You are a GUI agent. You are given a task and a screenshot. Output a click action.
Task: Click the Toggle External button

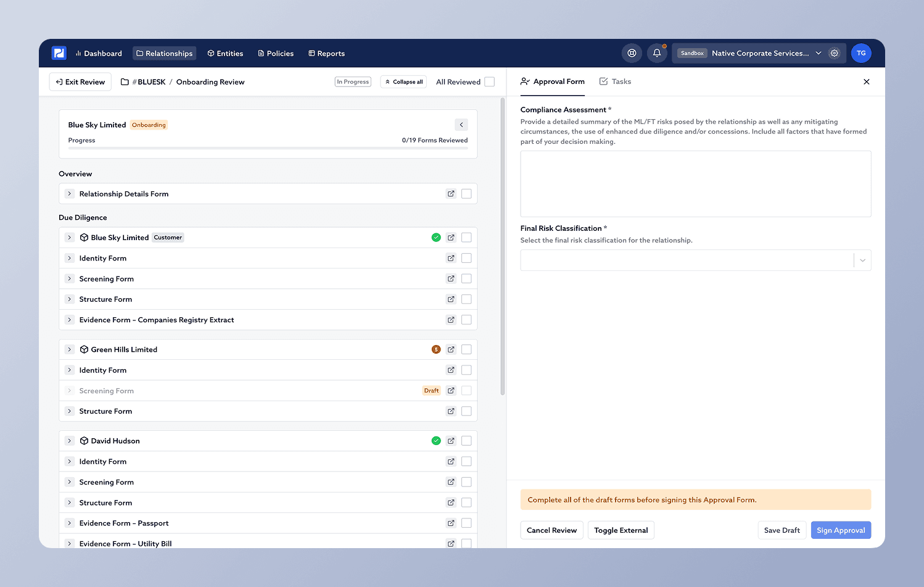click(621, 530)
